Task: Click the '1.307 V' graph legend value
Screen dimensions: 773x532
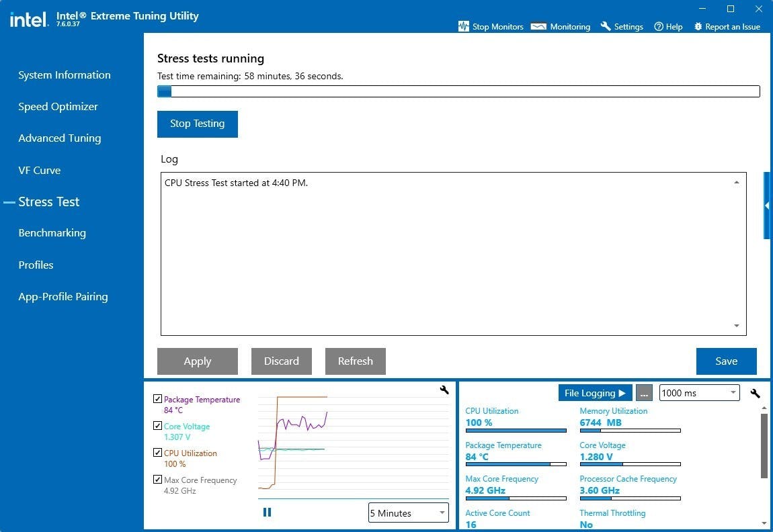Action: tap(177, 437)
